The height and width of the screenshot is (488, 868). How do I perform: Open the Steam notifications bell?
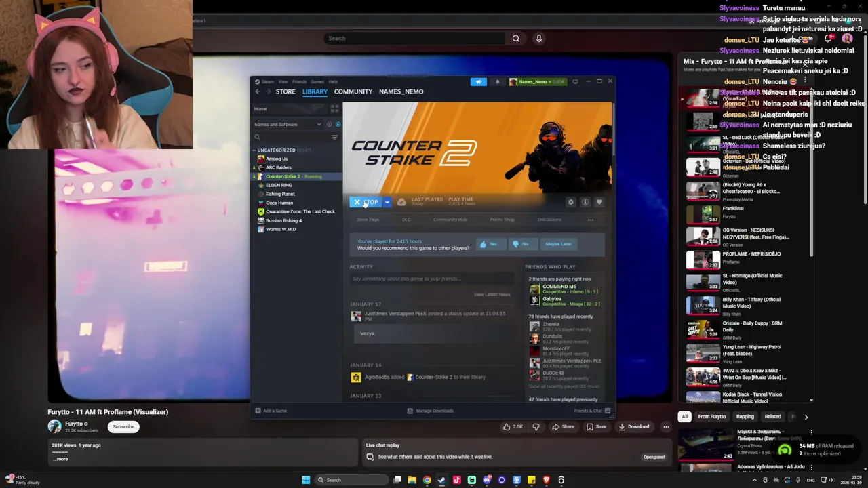(497, 82)
